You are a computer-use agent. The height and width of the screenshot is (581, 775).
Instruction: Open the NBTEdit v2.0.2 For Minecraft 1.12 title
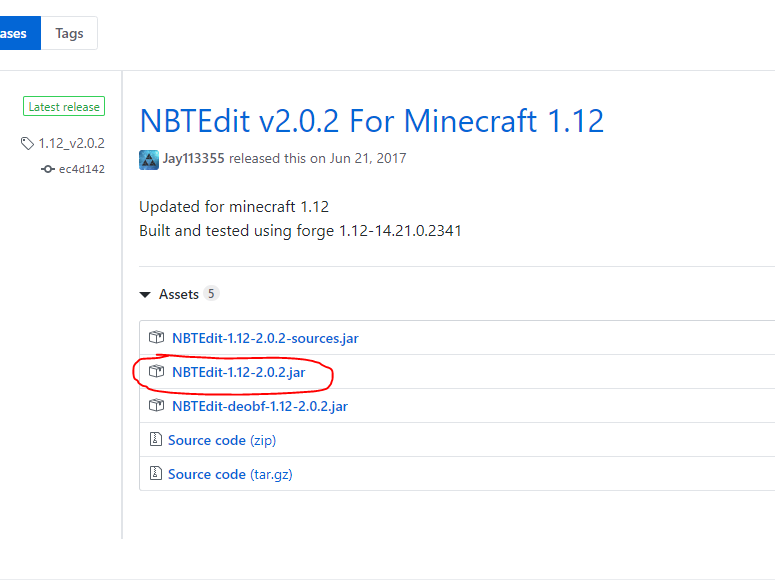tap(372, 121)
